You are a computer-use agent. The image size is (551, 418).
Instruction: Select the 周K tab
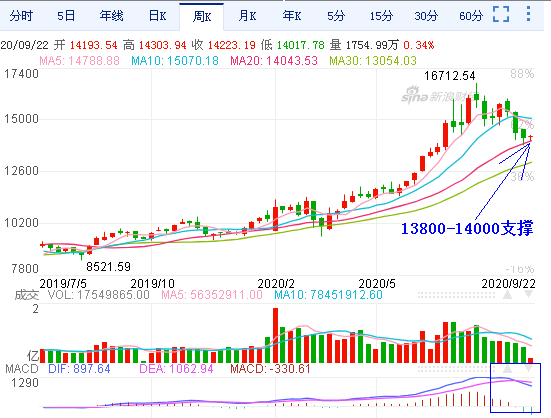(x=202, y=16)
